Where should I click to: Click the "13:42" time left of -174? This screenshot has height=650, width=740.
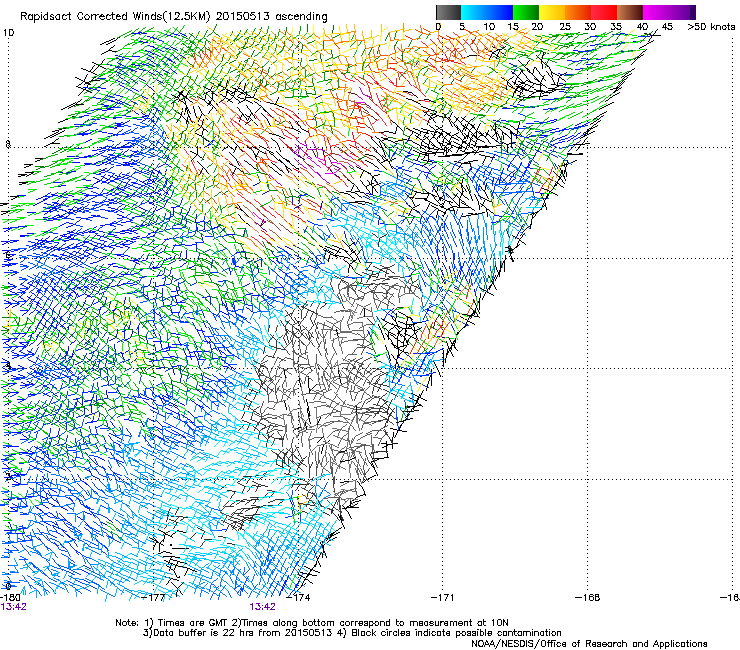262,607
